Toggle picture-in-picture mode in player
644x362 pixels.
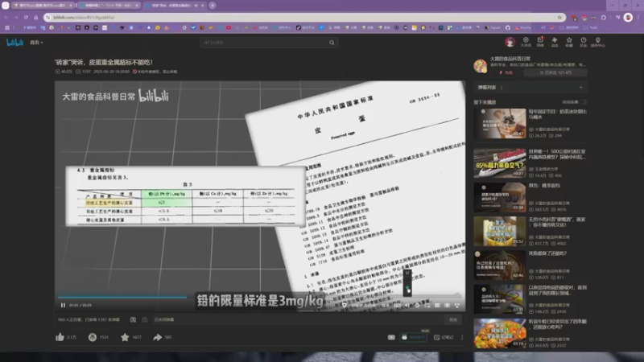click(427, 306)
